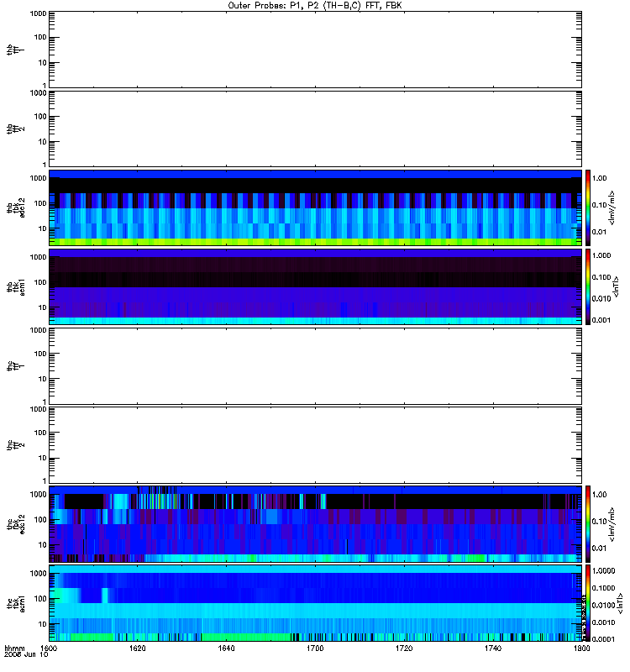Screen dimensions: 630x672
Task: Click the plot title 'Outer Probes: P1, P2 (TH-B,C) FFT, FBK'
Action: tap(315, 6)
